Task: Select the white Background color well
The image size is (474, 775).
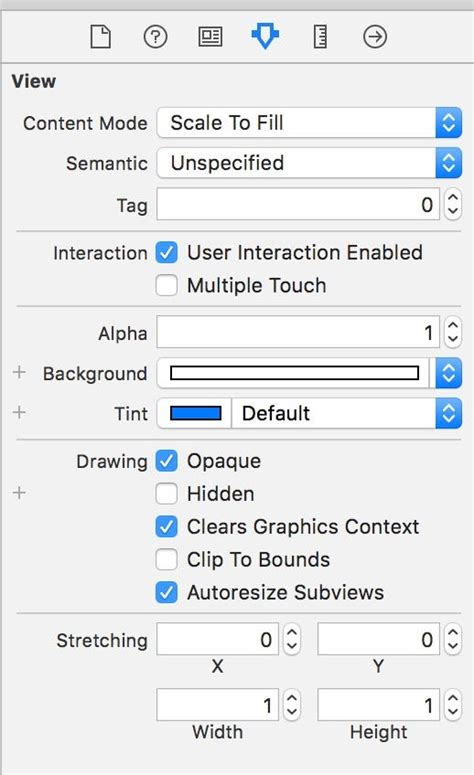Action: [x=295, y=373]
